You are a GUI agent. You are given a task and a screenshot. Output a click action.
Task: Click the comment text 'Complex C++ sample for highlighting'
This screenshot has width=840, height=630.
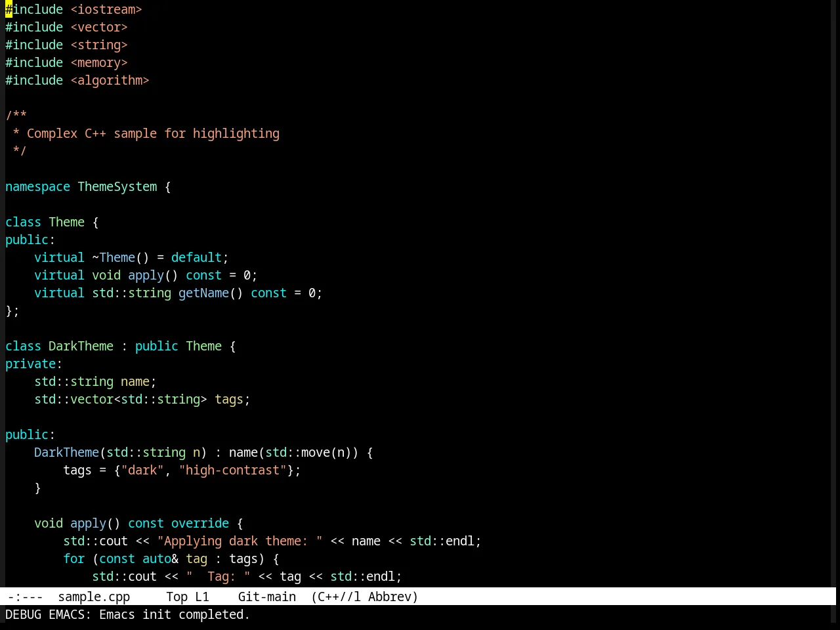tap(153, 133)
